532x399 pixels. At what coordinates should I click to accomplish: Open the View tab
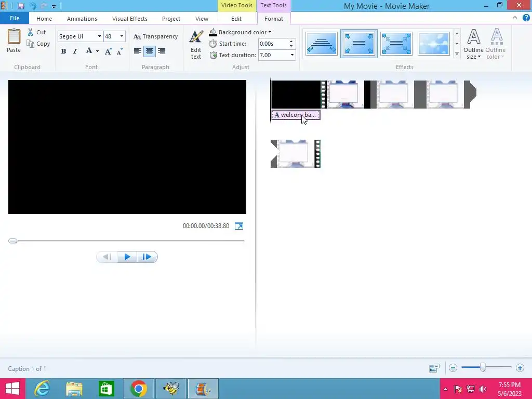click(202, 19)
